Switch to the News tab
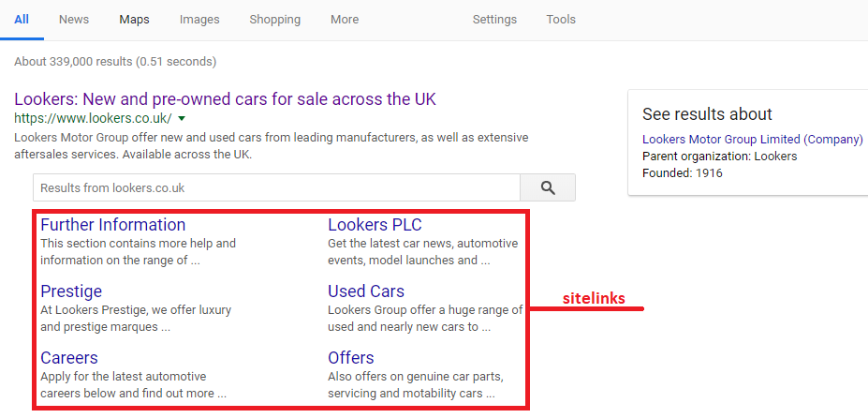 click(74, 20)
